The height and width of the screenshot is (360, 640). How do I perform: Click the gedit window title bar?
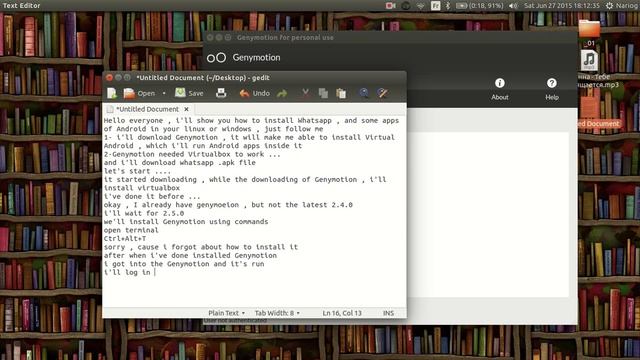(x=254, y=78)
